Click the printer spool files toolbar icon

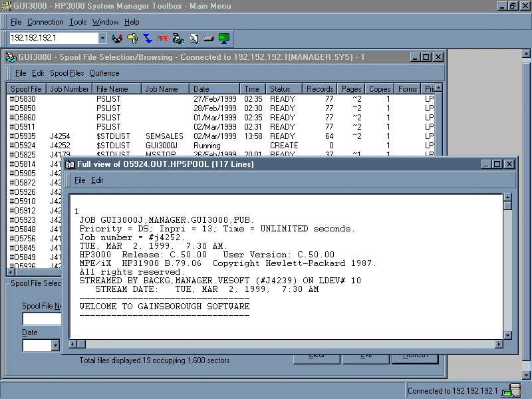(178, 39)
